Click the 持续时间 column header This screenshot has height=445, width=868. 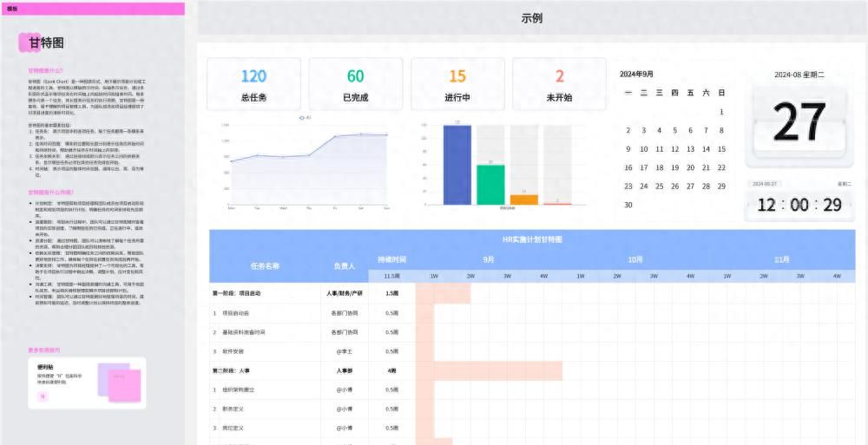(x=392, y=259)
